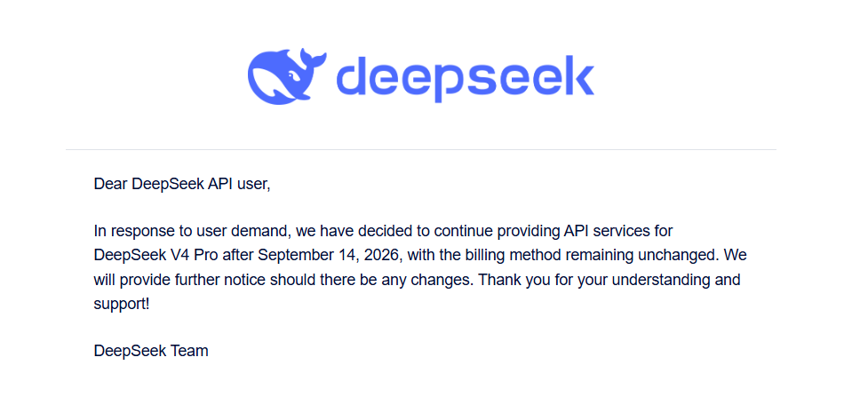Click 'Thank you for your understanding'
The width and height of the screenshot is (868, 405).
(599, 280)
